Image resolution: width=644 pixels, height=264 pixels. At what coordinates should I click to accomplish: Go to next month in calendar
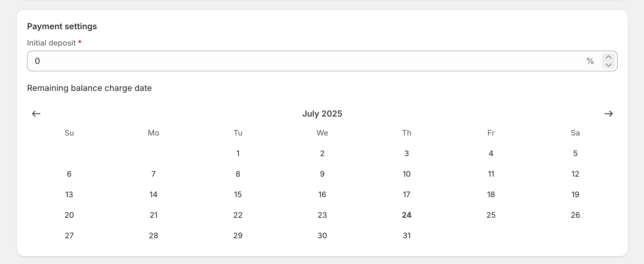(x=608, y=114)
